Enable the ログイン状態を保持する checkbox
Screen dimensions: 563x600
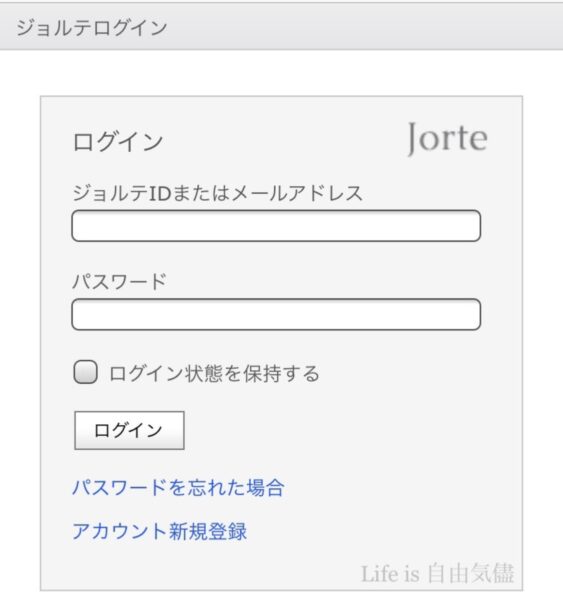click(85, 372)
